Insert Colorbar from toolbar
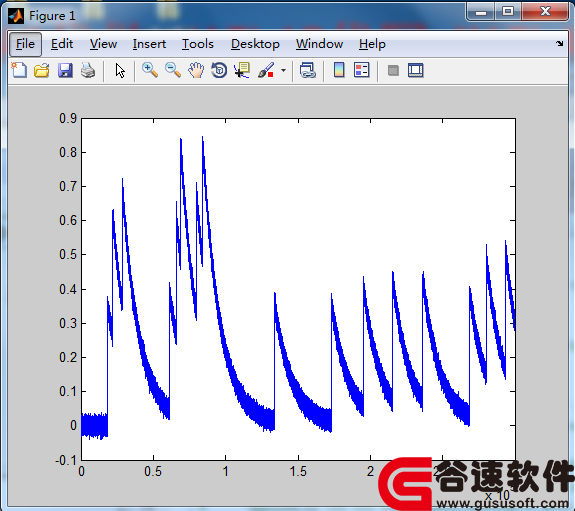The width and height of the screenshot is (575, 511). pyautogui.click(x=339, y=70)
